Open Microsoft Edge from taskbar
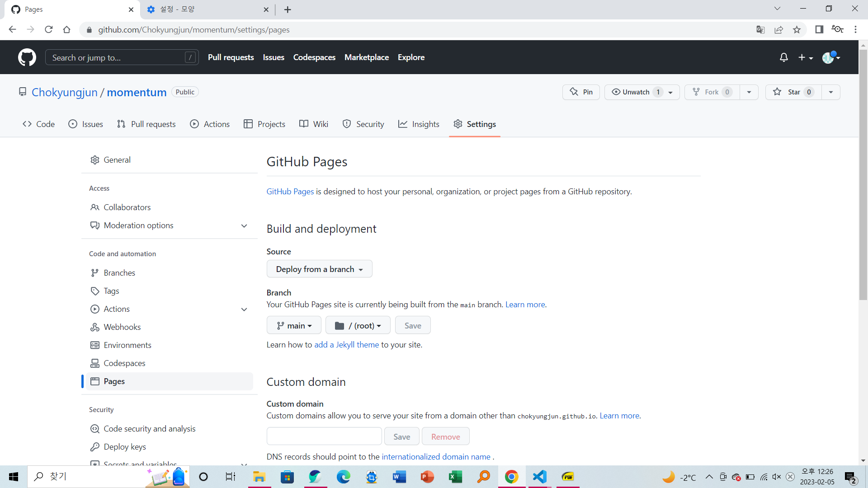The width and height of the screenshot is (868, 488). pos(344,477)
